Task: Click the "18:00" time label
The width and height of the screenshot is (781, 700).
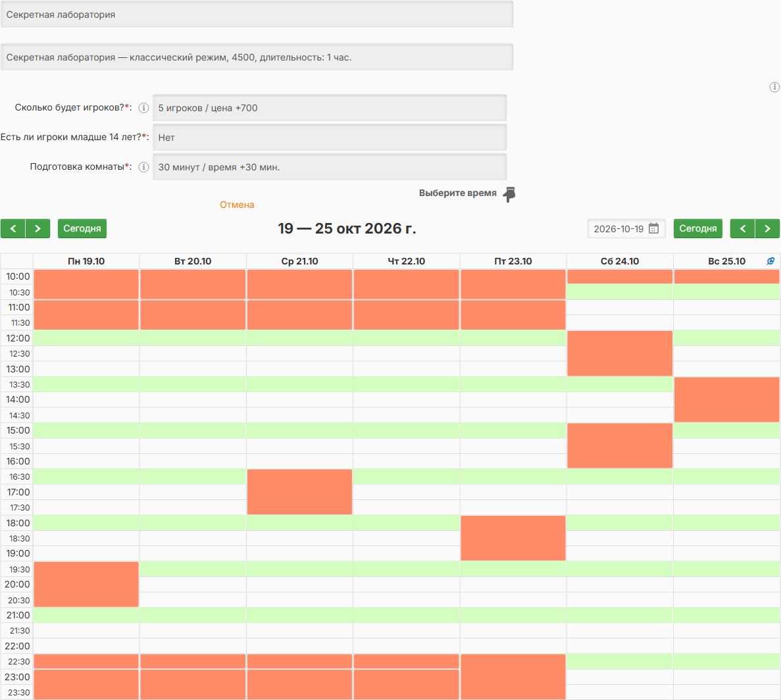Action: tap(18, 523)
